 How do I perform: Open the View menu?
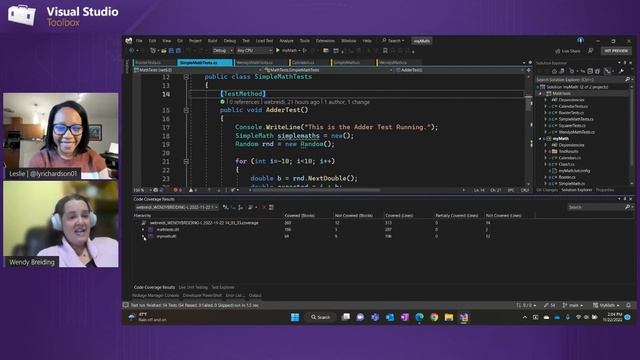pos(167,41)
